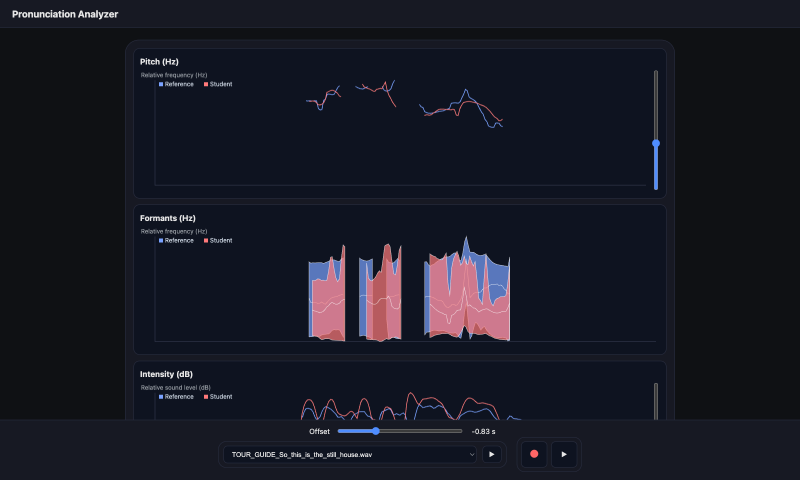Start recording with the red record button
800x480 pixels.
(534, 454)
